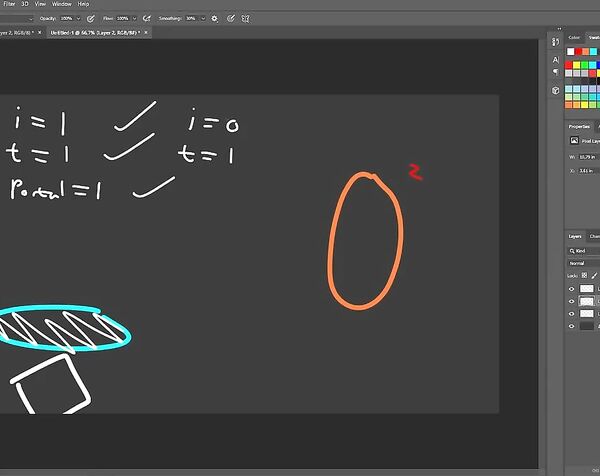Image resolution: width=600 pixels, height=476 pixels.
Task: Open the Normal blend mode dropdown
Action: click(580, 263)
